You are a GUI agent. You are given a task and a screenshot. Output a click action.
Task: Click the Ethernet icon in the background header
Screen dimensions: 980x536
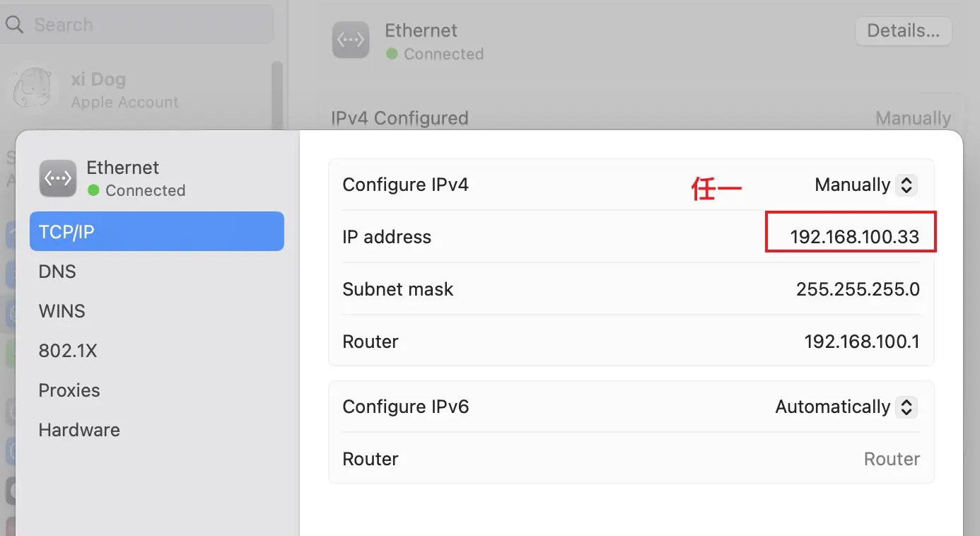point(351,40)
